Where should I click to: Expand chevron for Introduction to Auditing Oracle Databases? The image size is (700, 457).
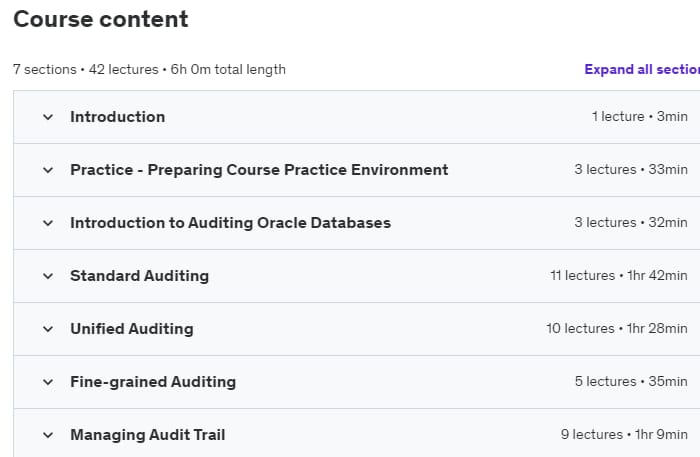(48, 223)
